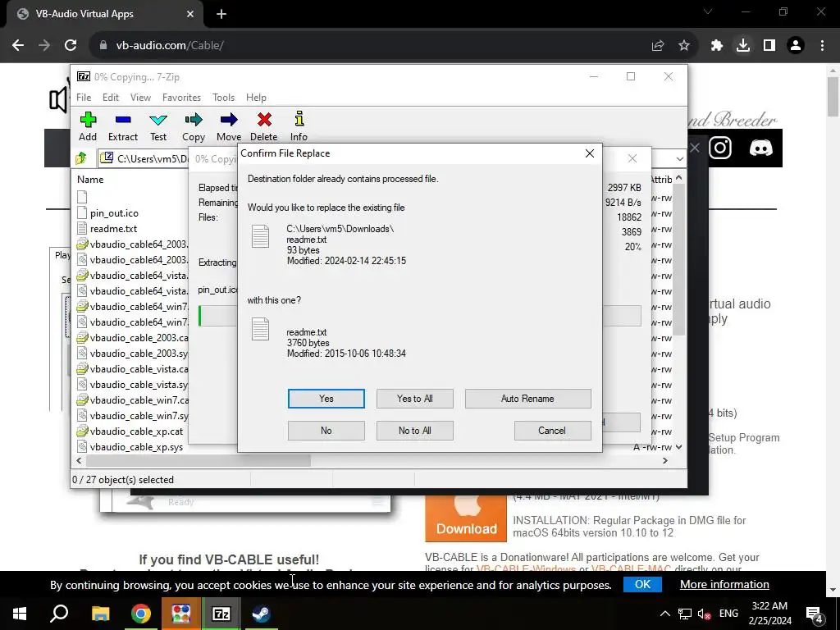Cancel the file replace dialog
Image resolution: width=840 pixels, height=630 pixels.
point(552,430)
